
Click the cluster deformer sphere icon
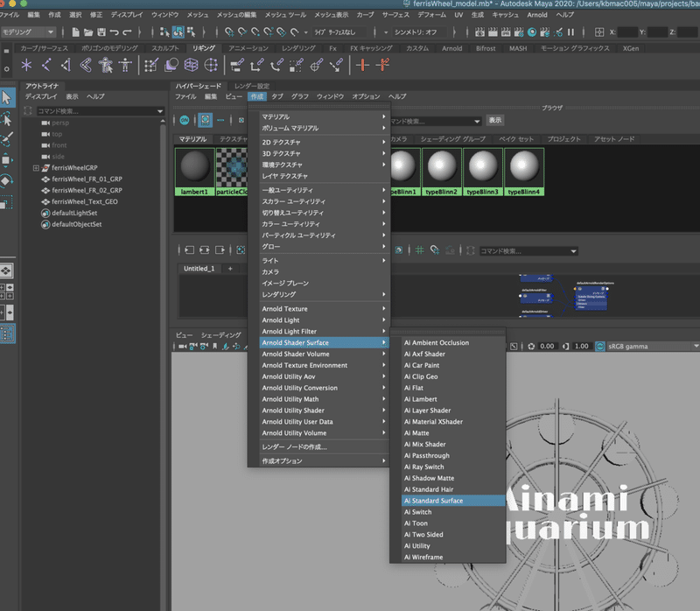(211, 65)
